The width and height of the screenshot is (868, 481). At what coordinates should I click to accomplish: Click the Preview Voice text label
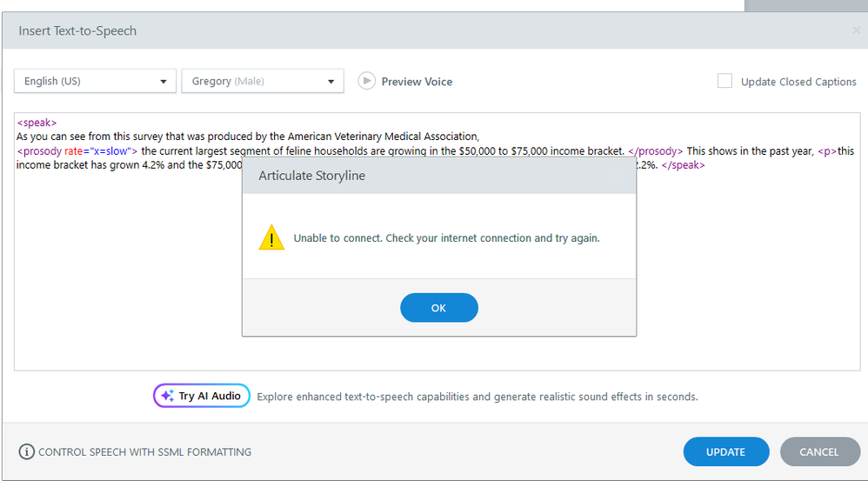pos(417,82)
